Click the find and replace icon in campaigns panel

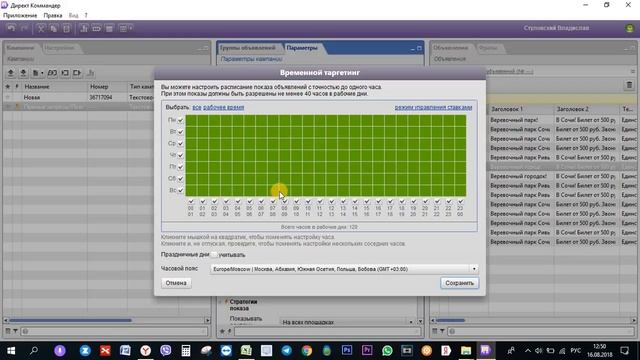(52, 73)
